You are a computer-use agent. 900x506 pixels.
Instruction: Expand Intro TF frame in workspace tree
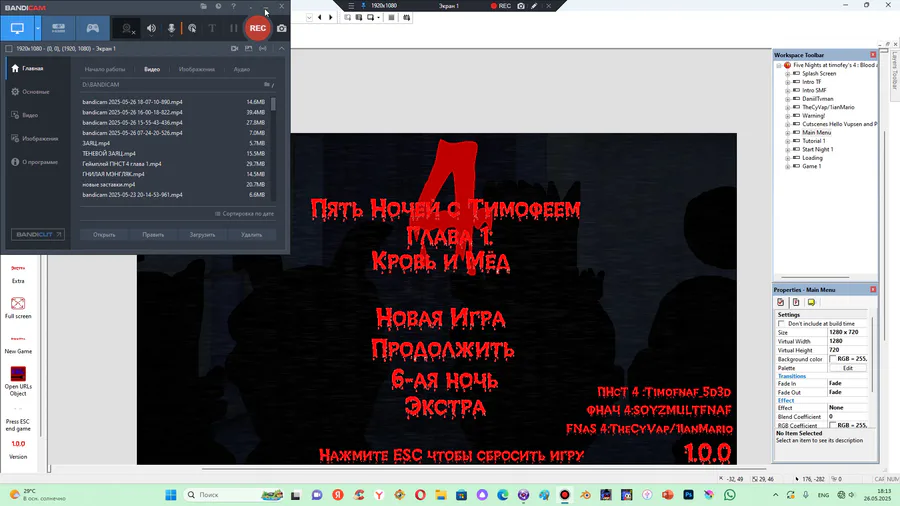point(788,82)
